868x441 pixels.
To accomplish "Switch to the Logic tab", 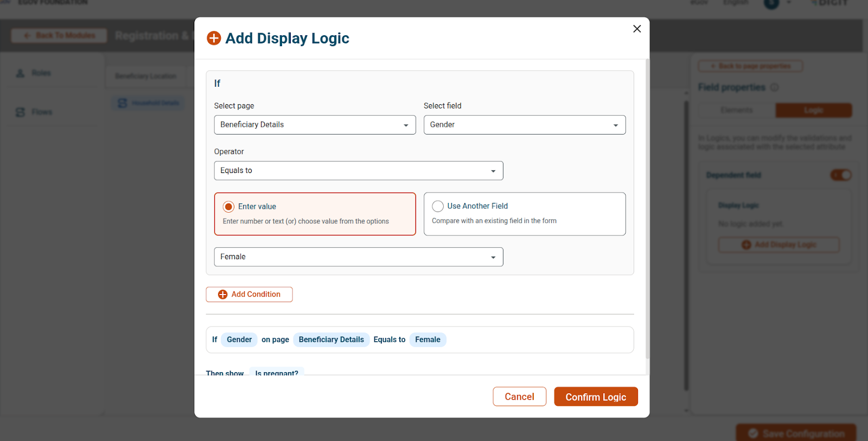I will pos(813,111).
